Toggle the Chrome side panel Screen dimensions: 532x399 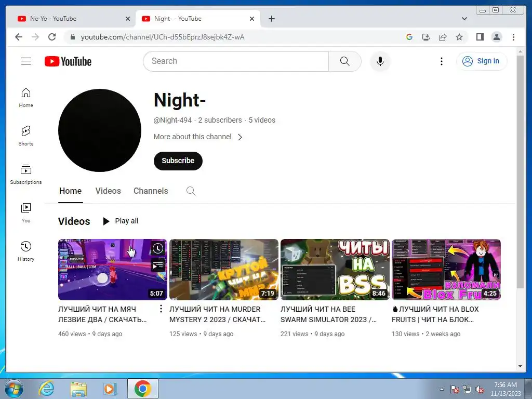[x=480, y=37]
